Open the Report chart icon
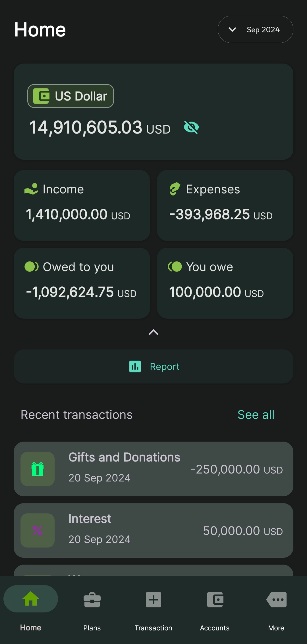307x644 pixels. pos(135,366)
